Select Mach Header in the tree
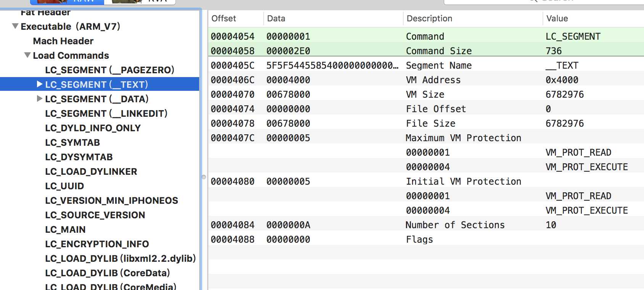This screenshot has width=644, height=290. click(63, 41)
